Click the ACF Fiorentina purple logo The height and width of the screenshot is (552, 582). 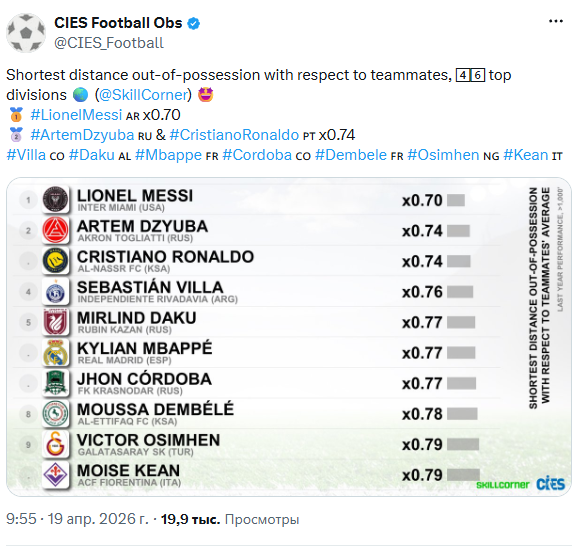[x=55, y=474]
